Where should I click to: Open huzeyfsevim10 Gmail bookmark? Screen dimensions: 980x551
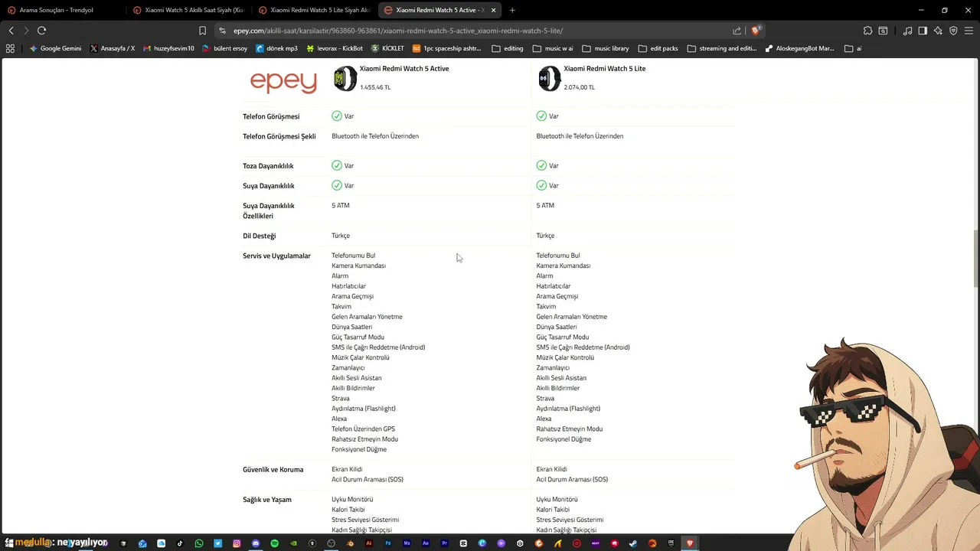click(168, 48)
